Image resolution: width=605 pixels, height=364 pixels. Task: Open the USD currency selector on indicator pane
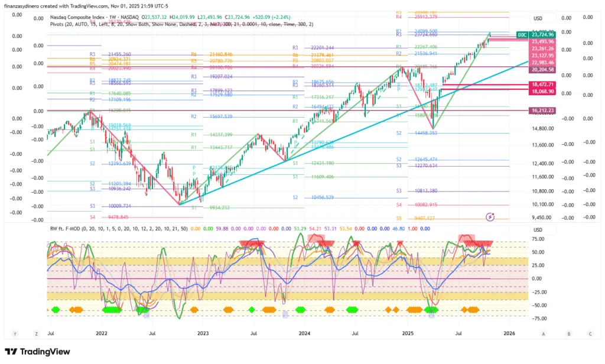(537, 230)
